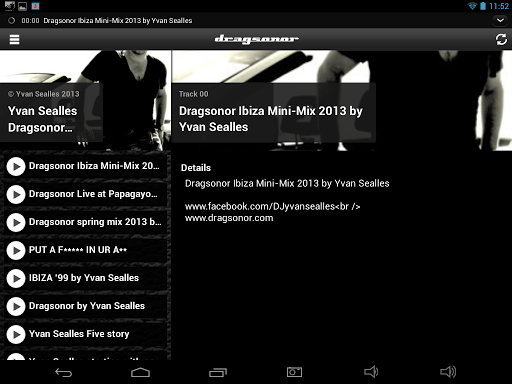Image resolution: width=512 pixels, height=384 pixels.
Task: Play Dragsonor Live at Papagayo track
Action: tap(16, 194)
